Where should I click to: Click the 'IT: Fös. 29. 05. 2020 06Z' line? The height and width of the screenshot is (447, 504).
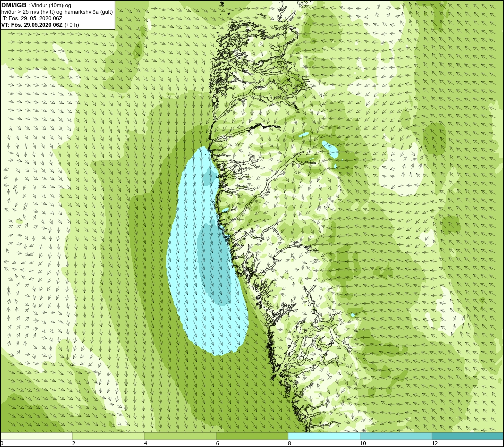(x=32, y=18)
